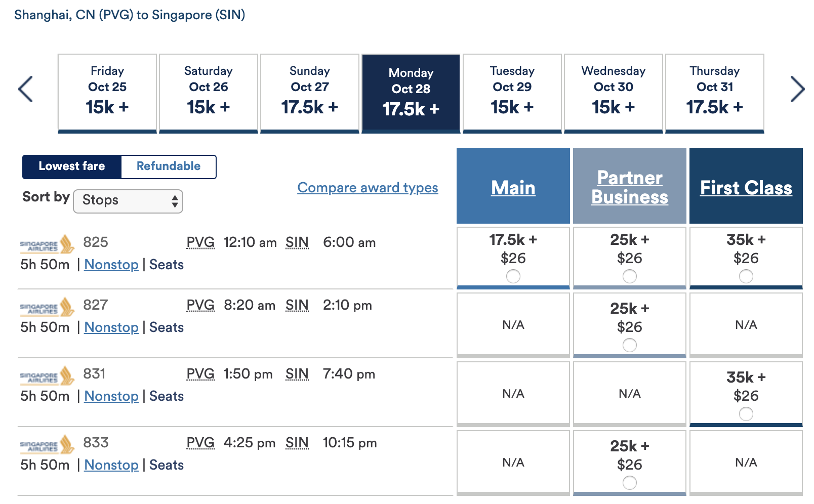Select First Class 35k fare for flight 831

746,414
